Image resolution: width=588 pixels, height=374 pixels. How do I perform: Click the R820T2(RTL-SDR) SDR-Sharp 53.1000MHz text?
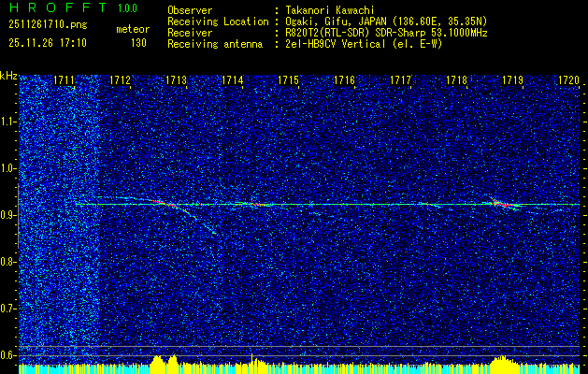[386, 33]
